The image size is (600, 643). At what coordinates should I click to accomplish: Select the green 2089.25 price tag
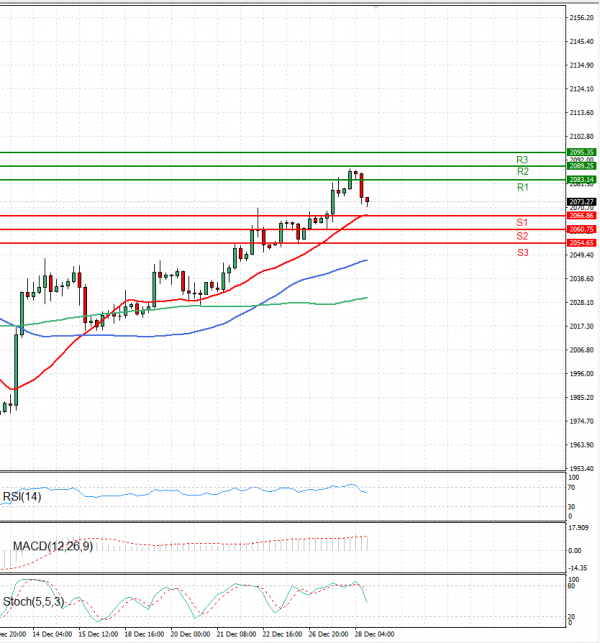point(581,166)
